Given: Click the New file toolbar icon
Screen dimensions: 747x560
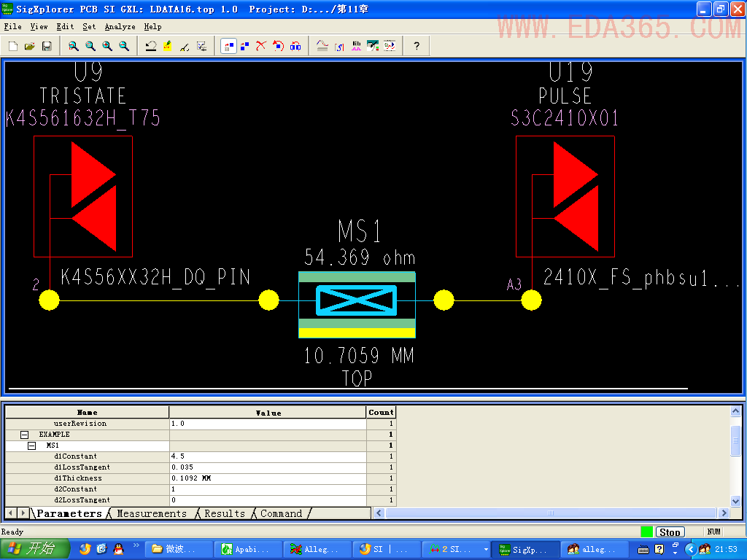Looking at the screenshot, I should pos(13,46).
